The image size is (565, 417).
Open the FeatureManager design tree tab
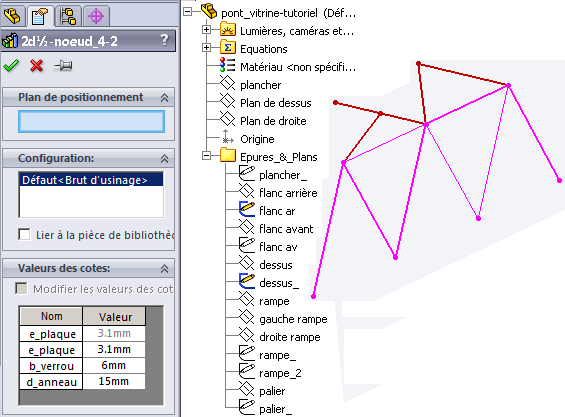pos(13,16)
